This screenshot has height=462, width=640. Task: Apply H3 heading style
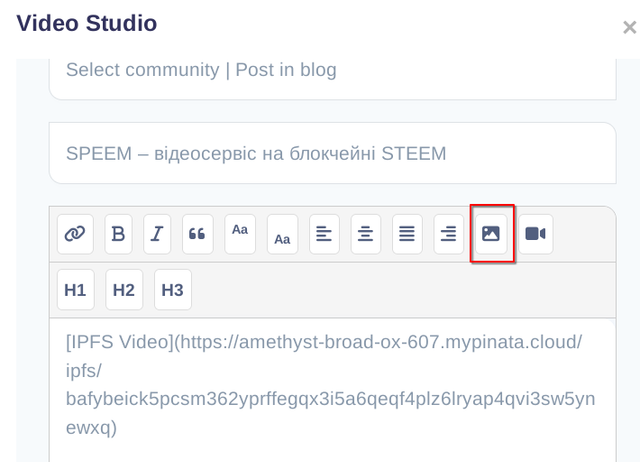pos(173,290)
